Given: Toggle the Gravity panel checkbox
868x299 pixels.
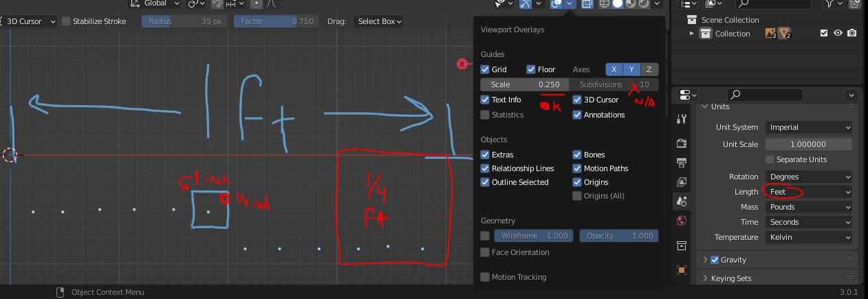Looking at the screenshot, I should [715, 260].
